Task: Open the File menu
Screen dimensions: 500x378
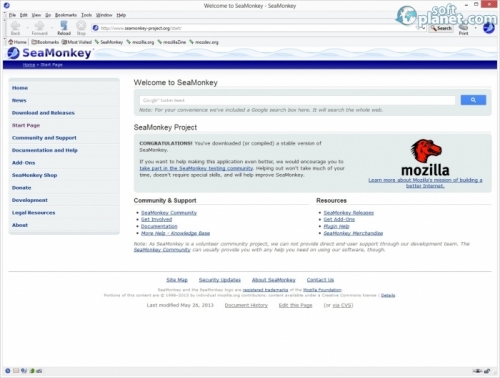Action: coord(12,15)
